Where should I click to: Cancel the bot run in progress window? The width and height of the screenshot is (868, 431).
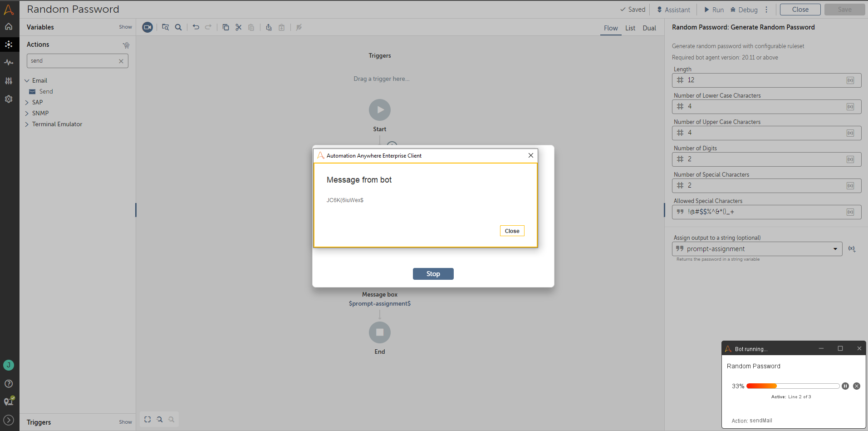857,386
